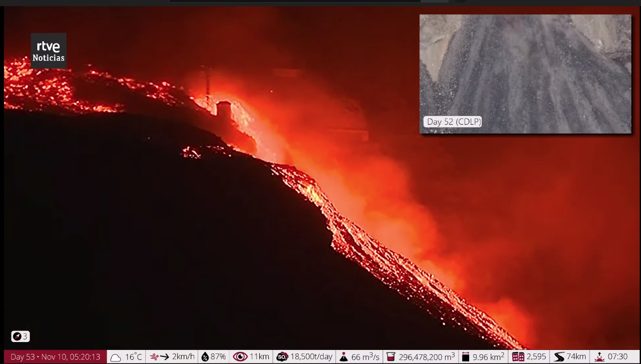Image resolution: width=641 pixels, height=364 pixels.
Task: Select the Day 53 Nov 10 timestamp
Action: [x=55, y=357]
